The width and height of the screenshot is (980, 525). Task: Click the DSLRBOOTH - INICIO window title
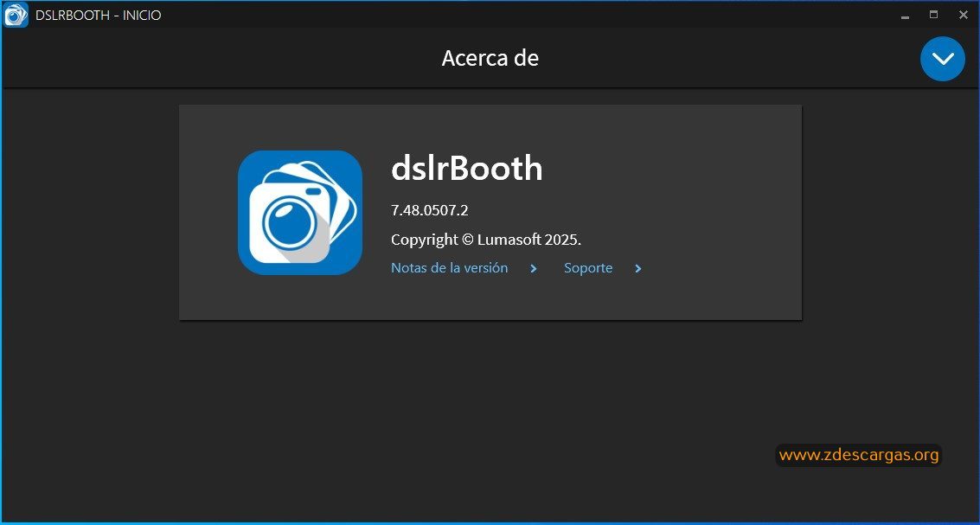98,15
